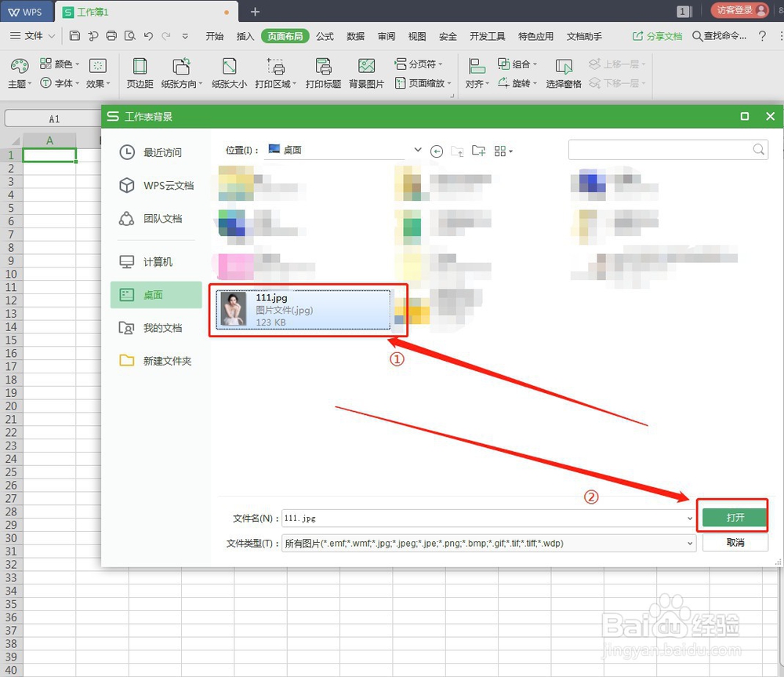
Task: Select row 20 header in spreadsheet
Action: pyautogui.click(x=11, y=406)
